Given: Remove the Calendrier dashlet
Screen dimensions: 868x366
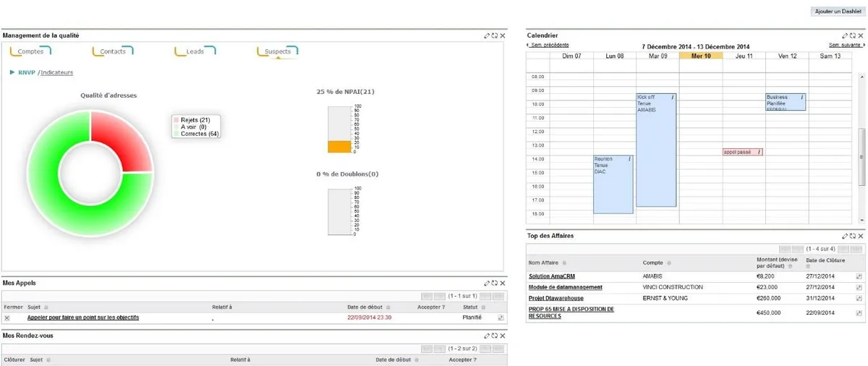Looking at the screenshot, I should pos(859,35).
